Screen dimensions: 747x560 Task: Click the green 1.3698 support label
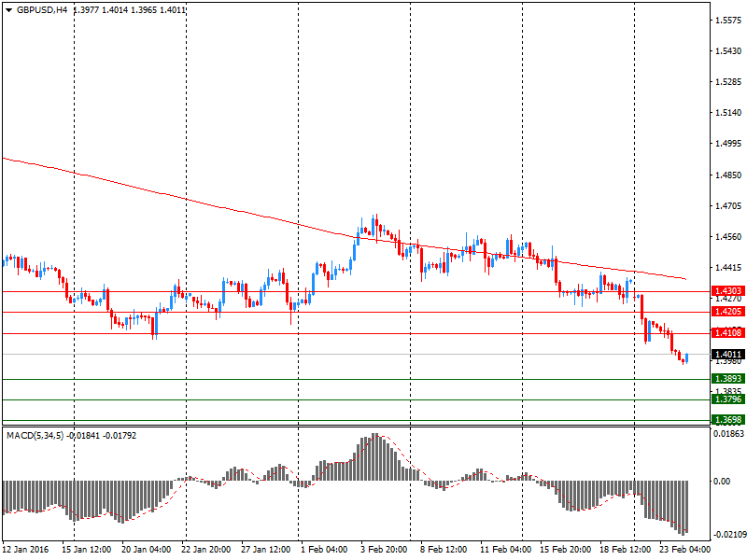tap(727, 419)
